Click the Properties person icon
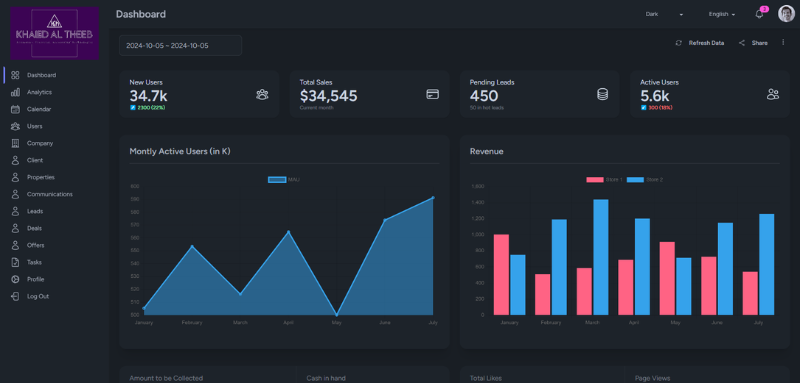 pyautogui.click(x=15, y=177)
